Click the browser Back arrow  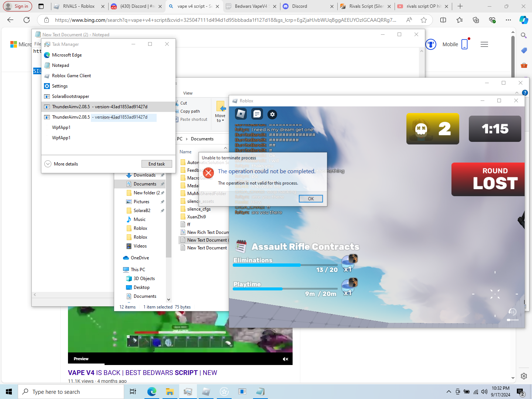point(10,20)
